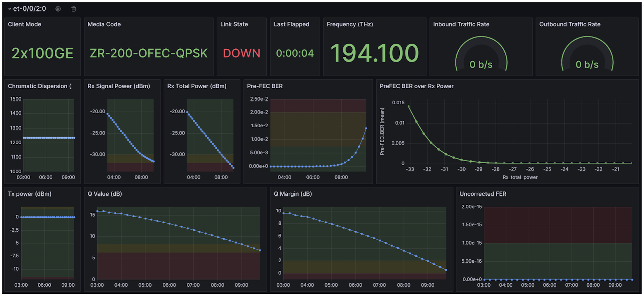Viewport: 644px width, 297px height.
Task: Click the 2x100GE client mode value
Action: (x=42, y=53)
